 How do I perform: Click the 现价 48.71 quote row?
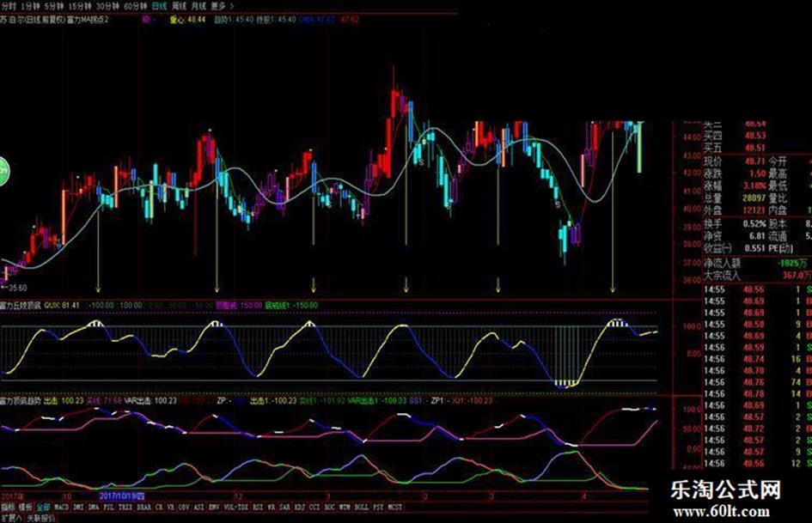coord(735,161)
